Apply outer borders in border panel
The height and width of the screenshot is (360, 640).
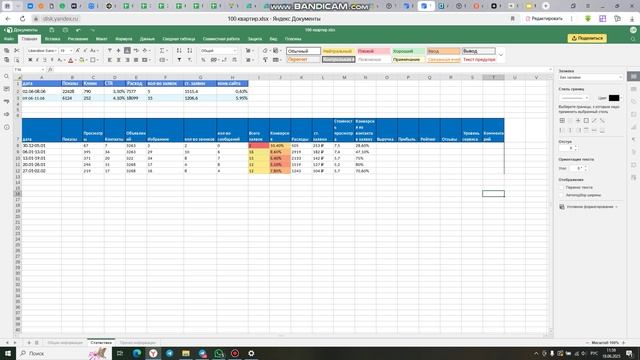(586, 120)
